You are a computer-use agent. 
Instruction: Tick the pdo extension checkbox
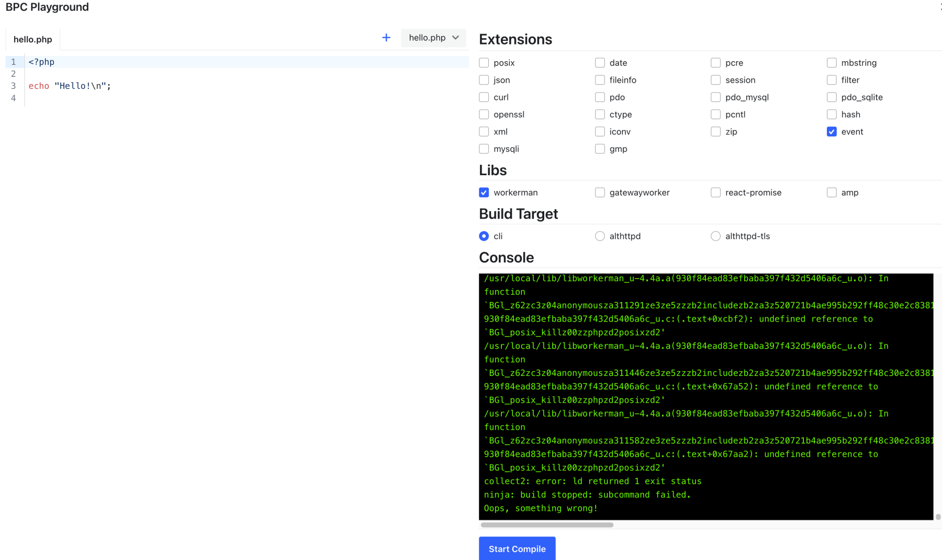pyautogui.click(x=600, y=97)
